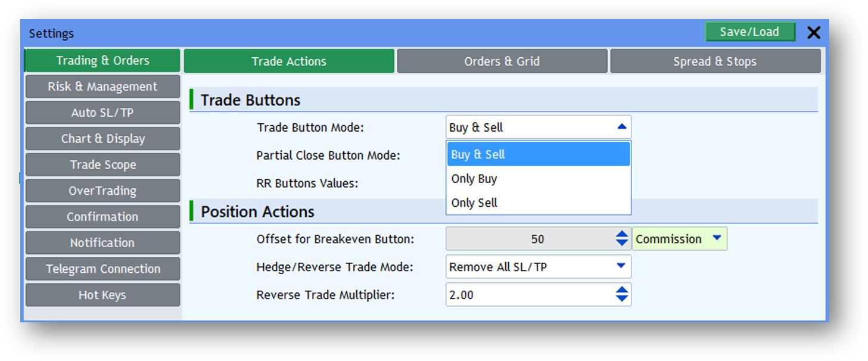Open Chart & Display section
Viewport: 868px width, 361px height.
(x=102, y=139)
